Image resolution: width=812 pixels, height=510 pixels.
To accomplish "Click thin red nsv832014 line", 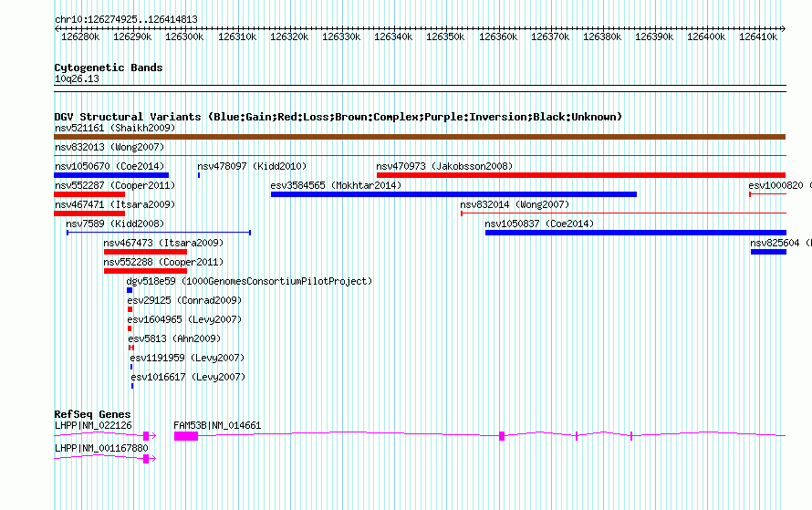I will point(623,213).
